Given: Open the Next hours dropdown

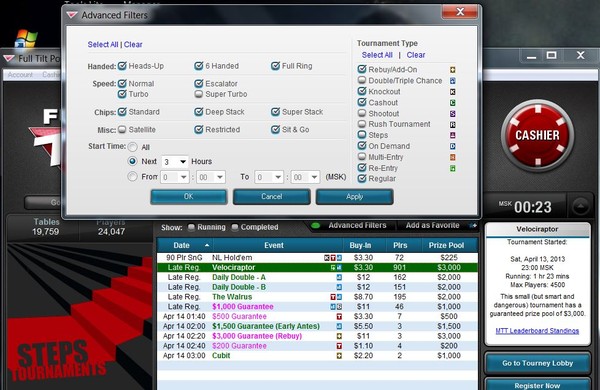Looking at the screenshot, I should [175, 162].
